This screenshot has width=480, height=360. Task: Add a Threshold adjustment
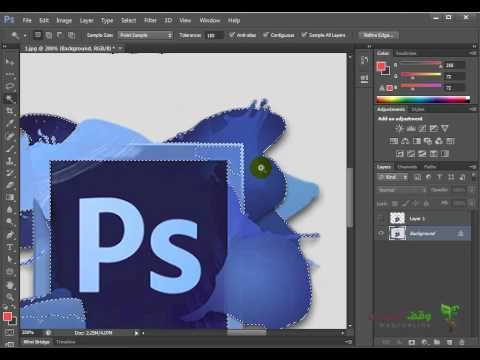[422, 154]
